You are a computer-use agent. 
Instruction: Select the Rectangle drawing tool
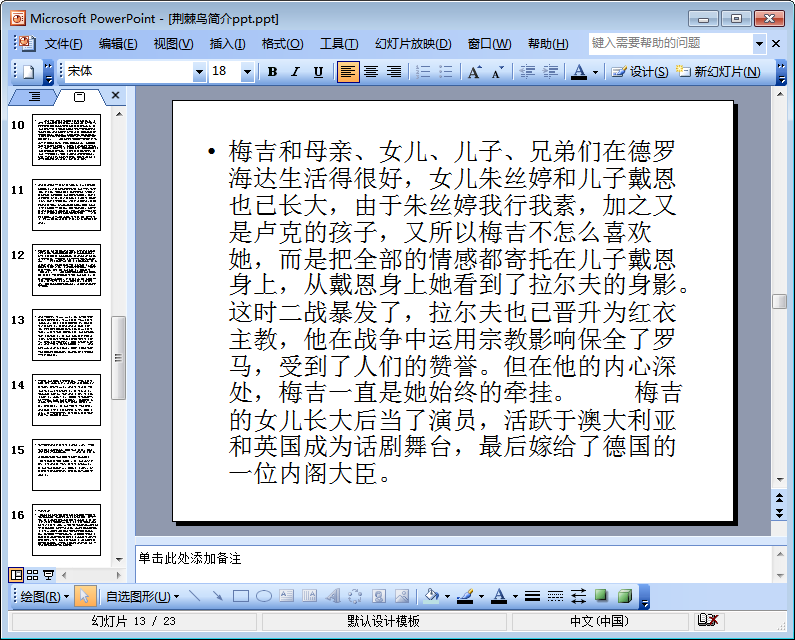pos(241,596)
